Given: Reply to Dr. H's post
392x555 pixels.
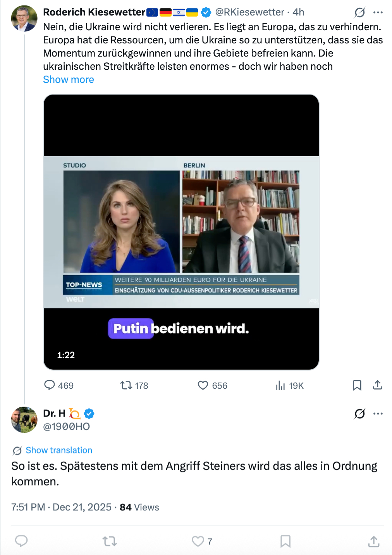Looking at the screenshot, I should pyautogui.click(x=21, y=541).
